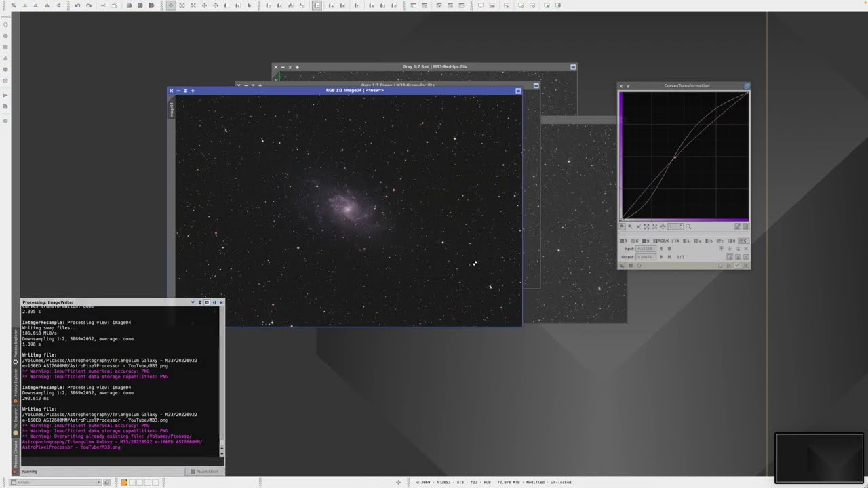Click the Input value field

tap(646, 249)
